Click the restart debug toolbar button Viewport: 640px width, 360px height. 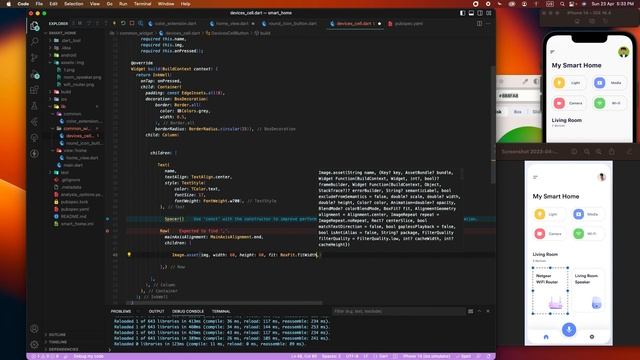click(x=123, y=23)
